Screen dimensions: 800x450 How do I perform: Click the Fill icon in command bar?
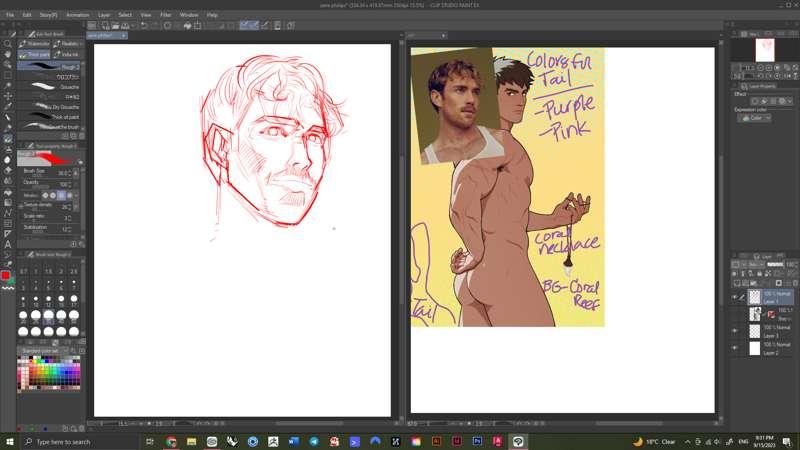(187, 26)
